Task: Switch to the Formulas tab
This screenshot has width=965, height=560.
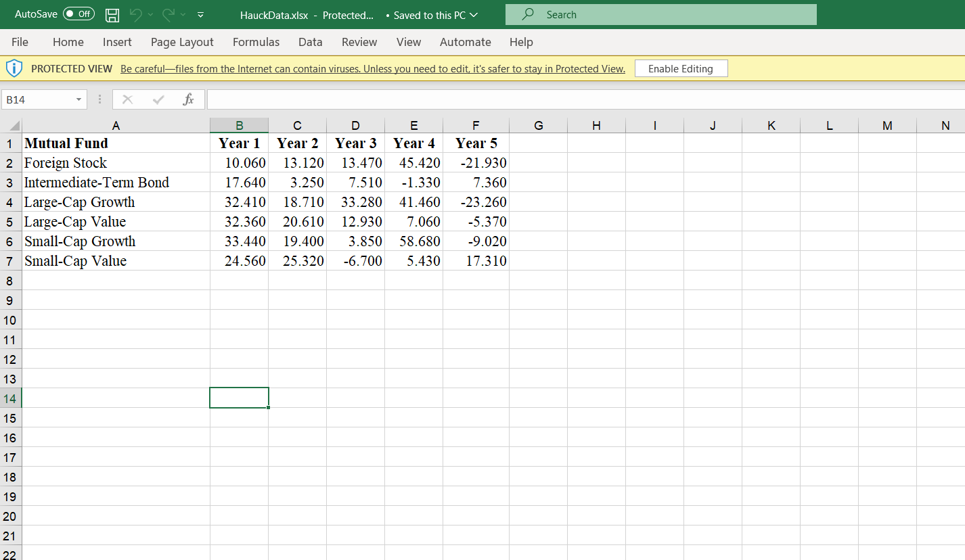Action: 256,42
